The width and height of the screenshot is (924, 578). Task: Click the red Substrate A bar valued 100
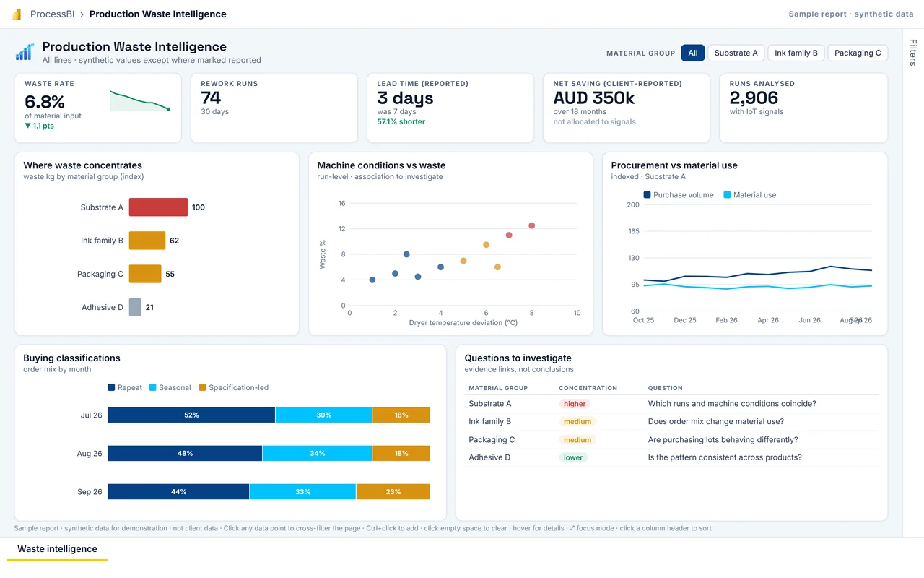point(158,207)
